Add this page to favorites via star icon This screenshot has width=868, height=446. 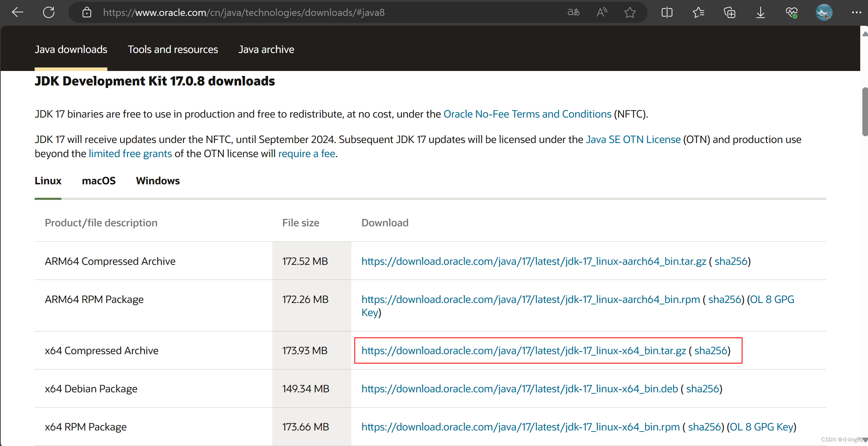point(630,12)
